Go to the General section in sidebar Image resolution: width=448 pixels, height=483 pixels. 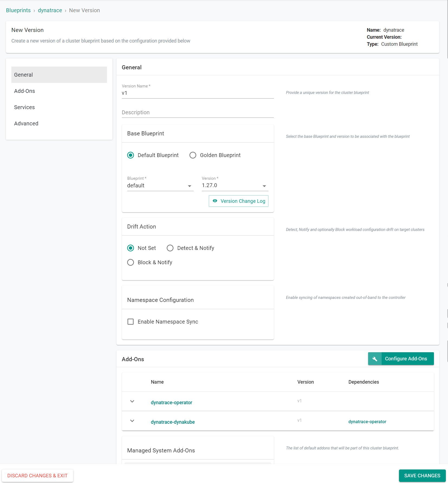[x=59, y=75]
